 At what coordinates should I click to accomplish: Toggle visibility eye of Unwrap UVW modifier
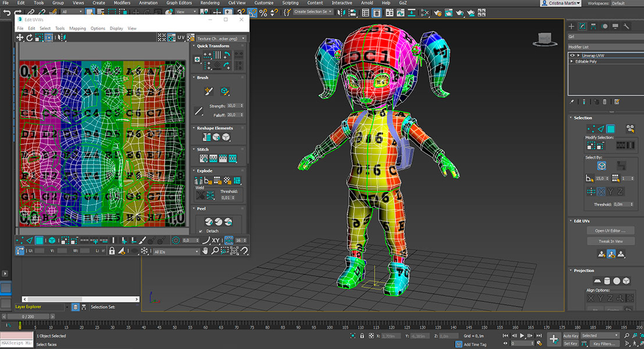[x=572, y=55]
